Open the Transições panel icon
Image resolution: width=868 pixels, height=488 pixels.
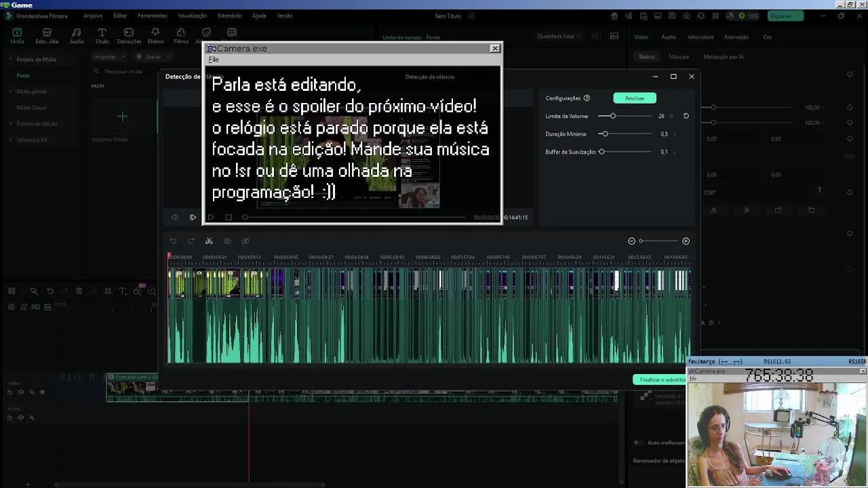coord(129,36)
